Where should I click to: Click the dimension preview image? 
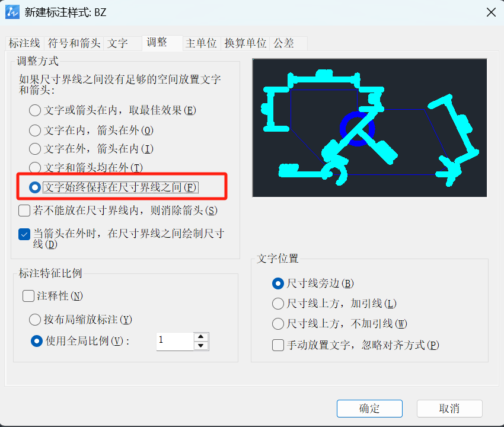[369, 128]
